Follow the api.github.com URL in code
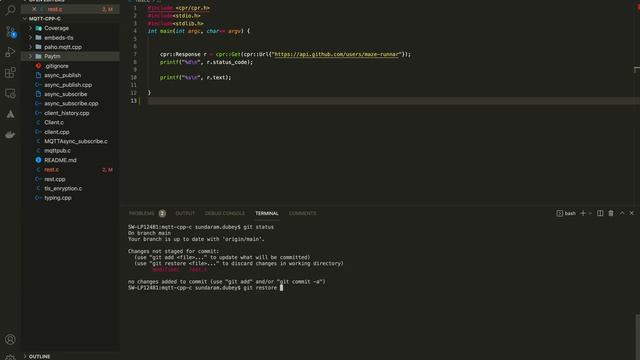 [x=337, y=54]
